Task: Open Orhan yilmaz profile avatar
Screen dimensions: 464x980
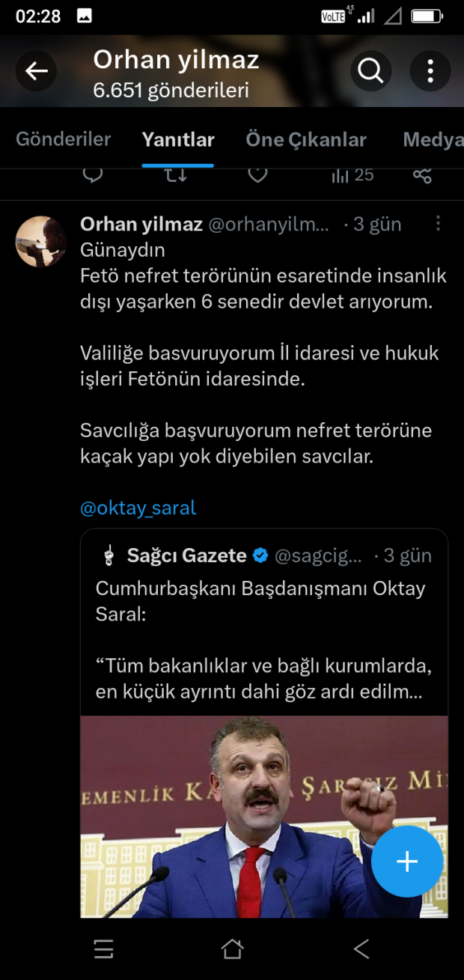Action: tap(40, 241)
